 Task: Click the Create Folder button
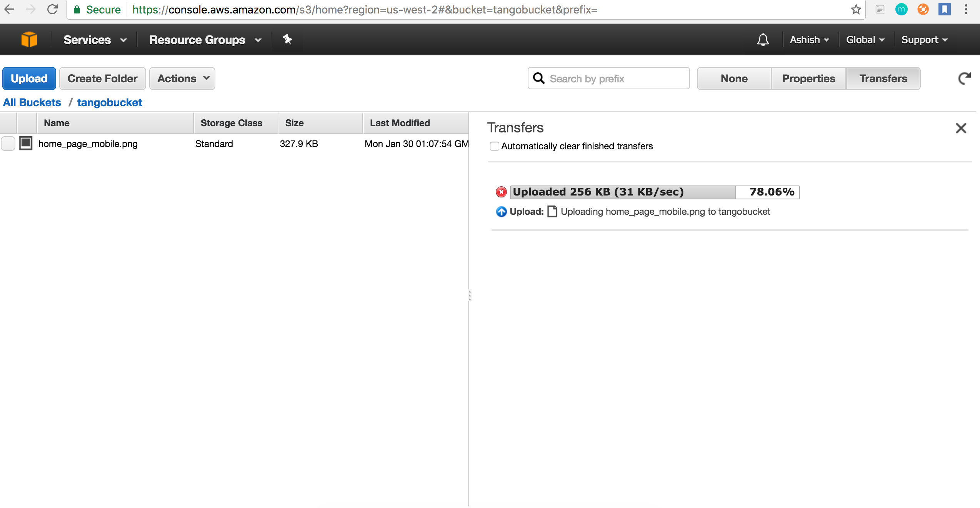102,79
